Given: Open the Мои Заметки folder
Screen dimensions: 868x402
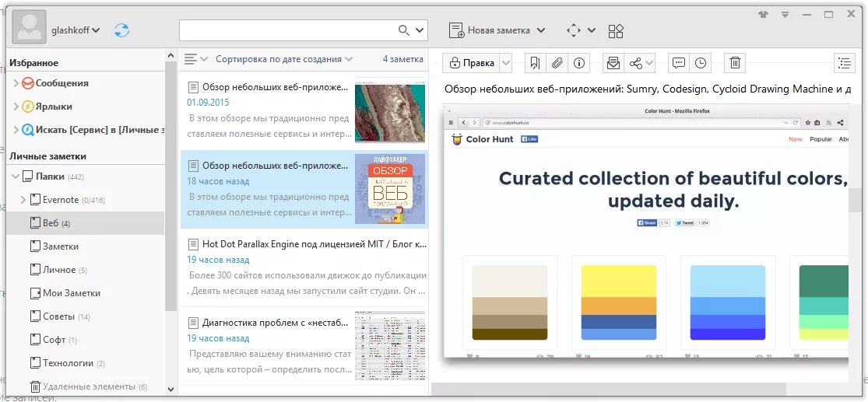Looking at the screenshot, I should (86, 293).
